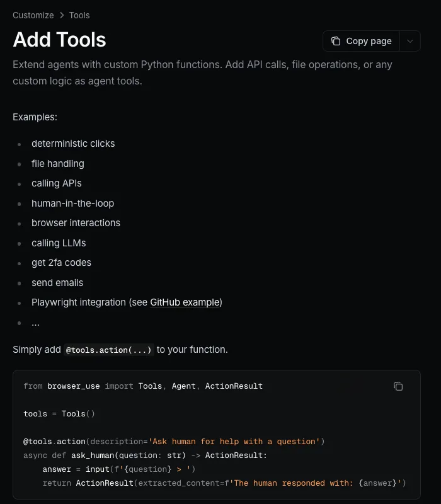Click the 'answer = input' code line
The image size is (441, 504).
coord(119,469)
